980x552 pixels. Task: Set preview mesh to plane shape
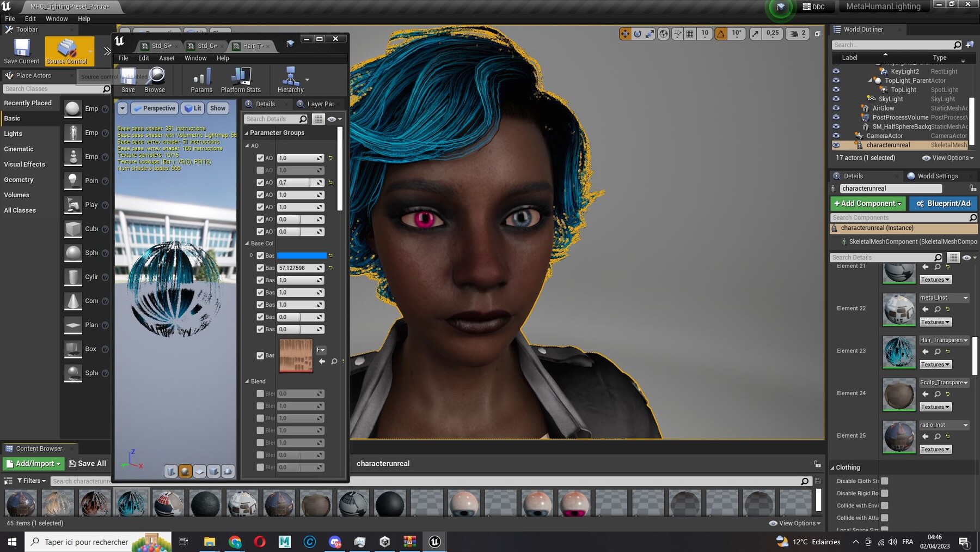coord(199,471)
